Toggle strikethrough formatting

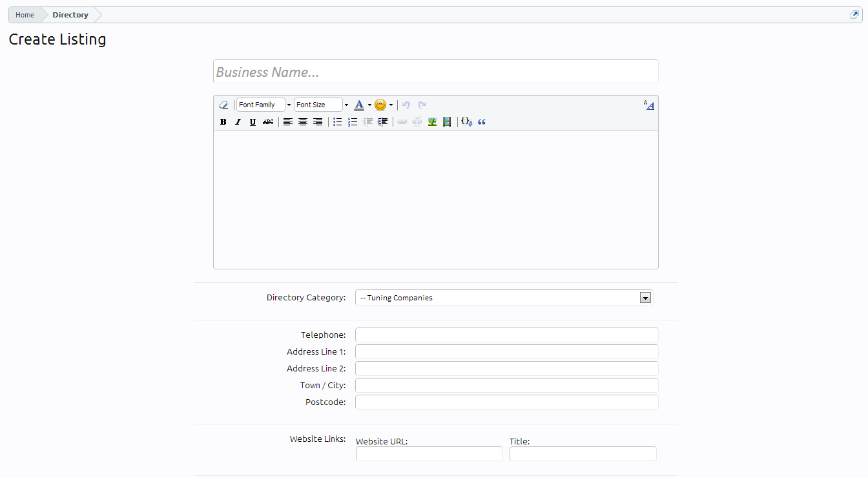(x=268, y=121)
